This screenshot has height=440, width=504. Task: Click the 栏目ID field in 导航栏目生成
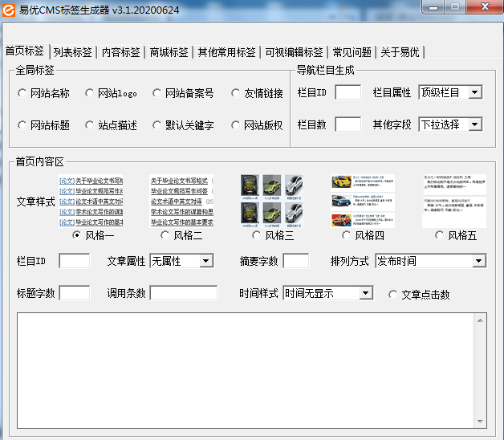click(348, 92)
